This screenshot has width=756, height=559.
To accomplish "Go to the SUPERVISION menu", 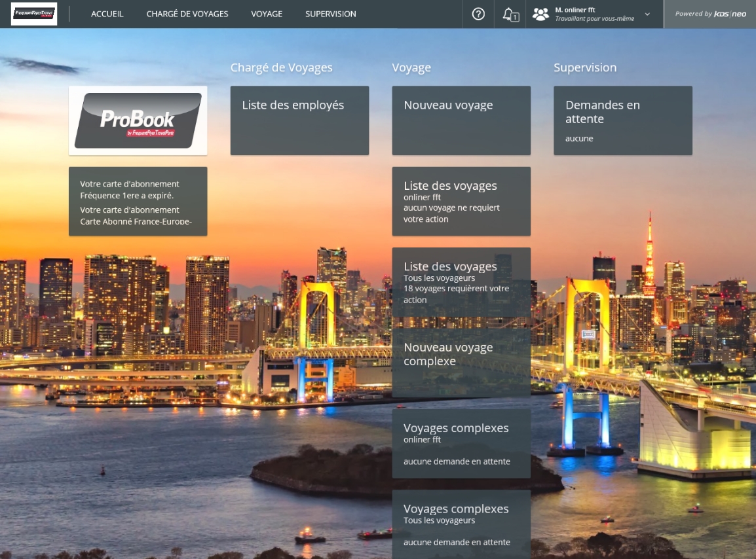I will (x=331, y=14).
